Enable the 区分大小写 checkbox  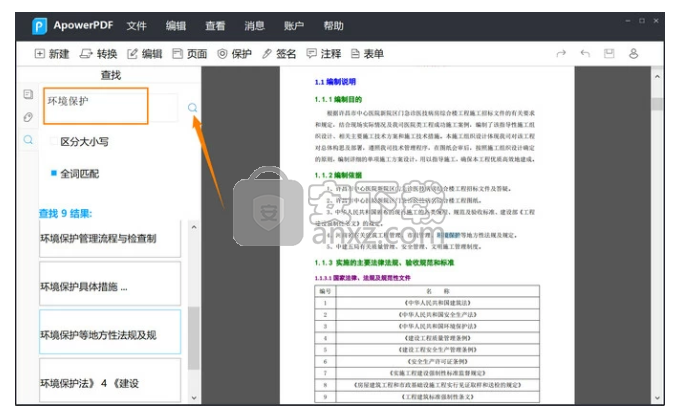(54, 141)
